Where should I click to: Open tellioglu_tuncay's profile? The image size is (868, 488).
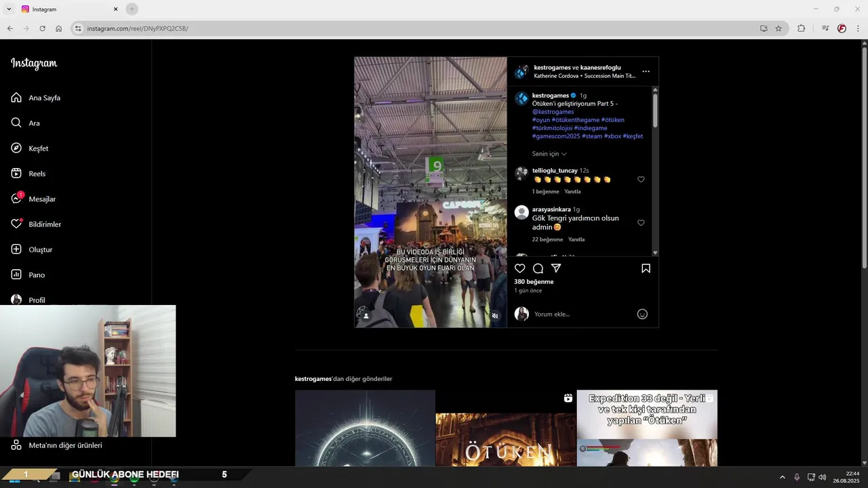(x=555, y=171)
